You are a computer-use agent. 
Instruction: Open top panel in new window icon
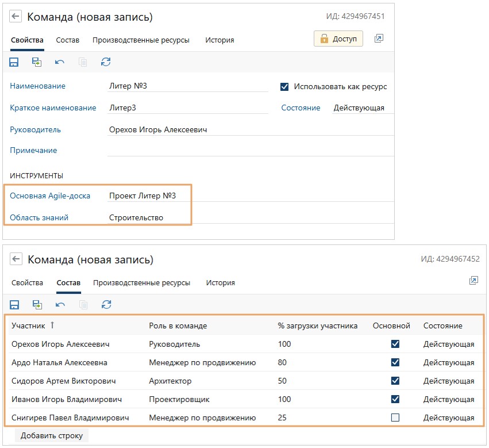(x=379, y=39)
